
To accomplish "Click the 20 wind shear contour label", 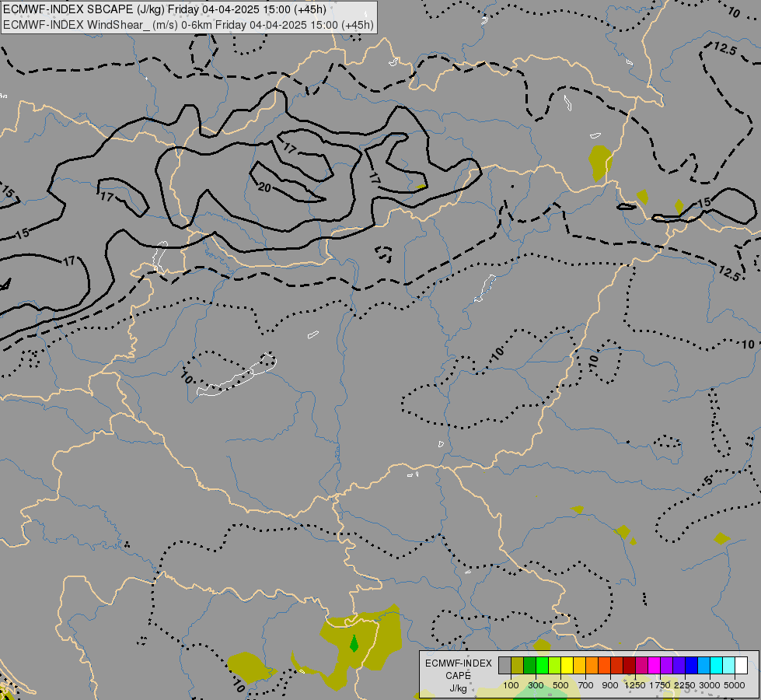I will tap(264, 187).
